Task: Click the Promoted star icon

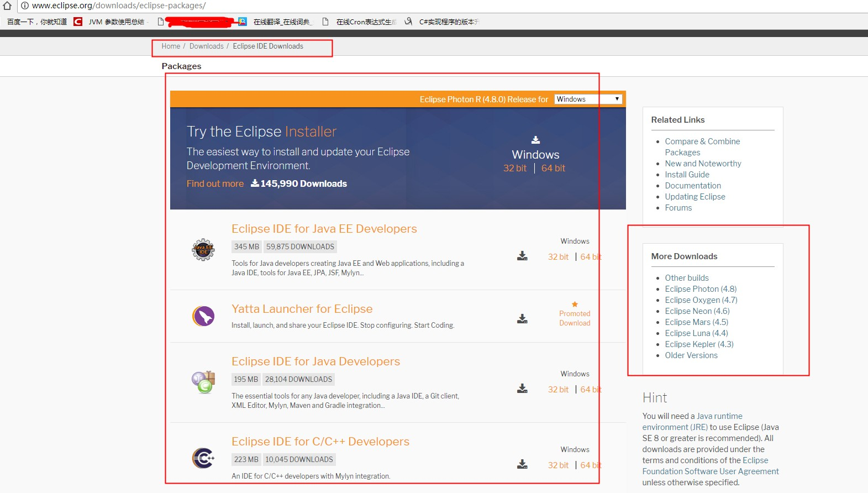Action: (x=575, y=304)
